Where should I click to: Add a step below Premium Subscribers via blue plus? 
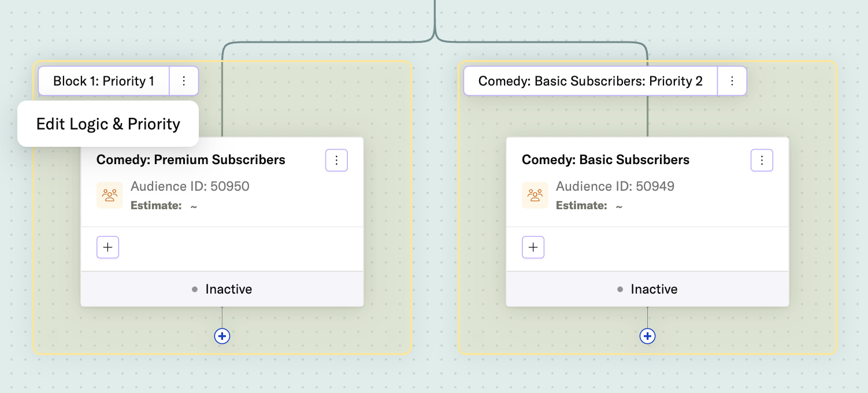(222, 336)
